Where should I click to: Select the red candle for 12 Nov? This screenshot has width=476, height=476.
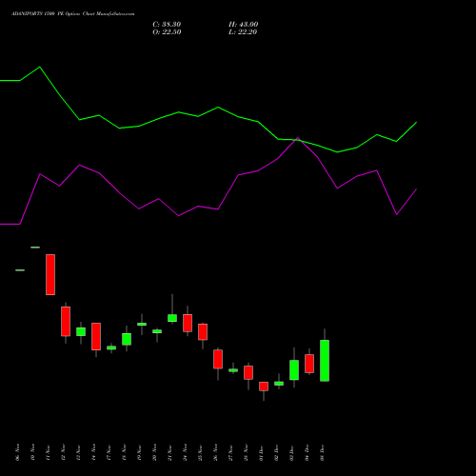66,321
